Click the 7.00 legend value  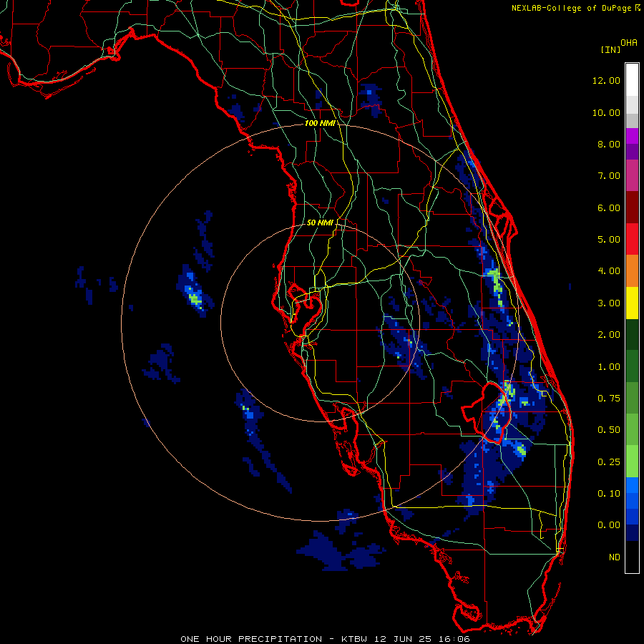tap(609, 176)
